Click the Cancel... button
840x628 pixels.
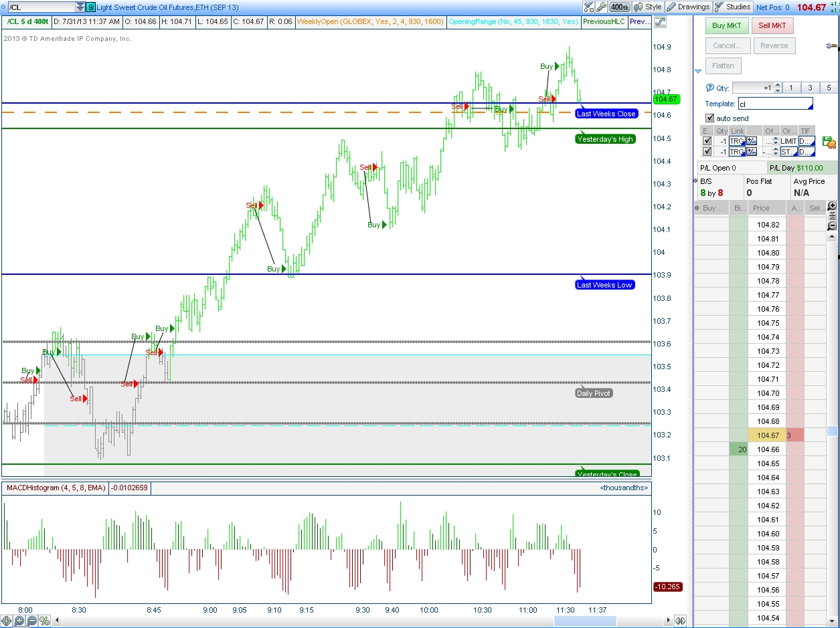727,45
